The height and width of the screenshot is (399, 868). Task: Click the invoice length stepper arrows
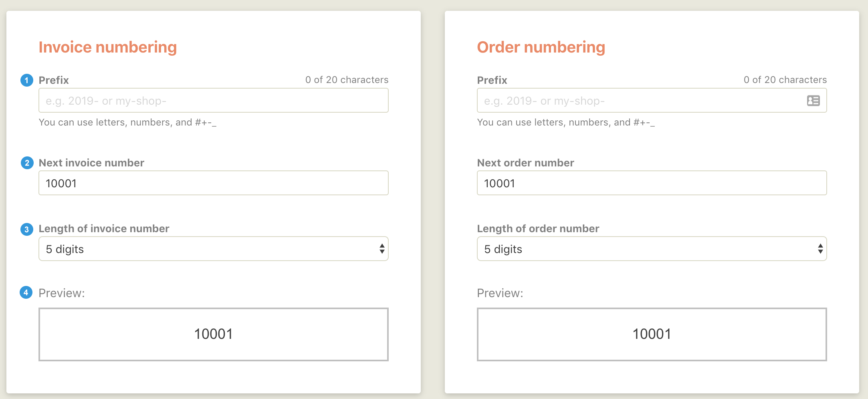click(x=382, y=249)
